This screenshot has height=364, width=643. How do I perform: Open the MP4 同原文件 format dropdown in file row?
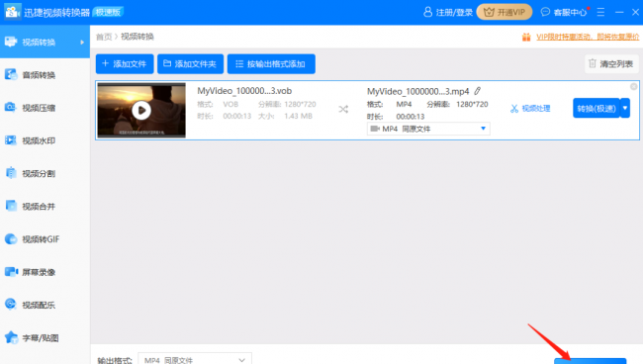(x=428, y=129)
